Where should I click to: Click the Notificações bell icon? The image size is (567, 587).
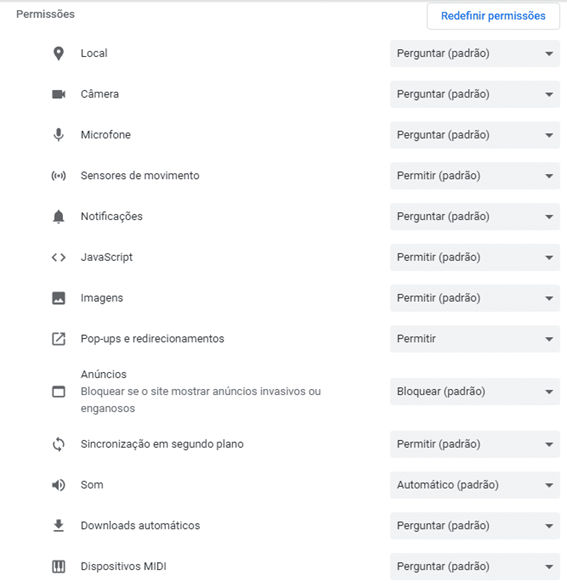(58, 216)
